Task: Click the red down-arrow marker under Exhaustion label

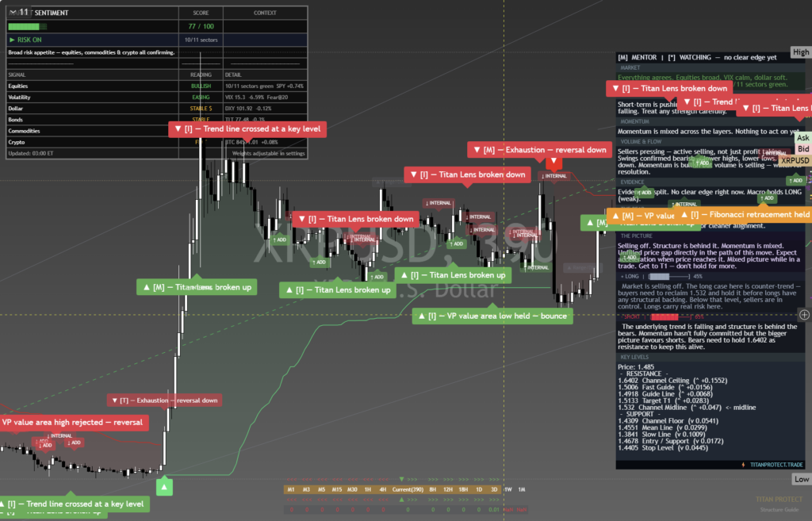Action: pos(553,162)
